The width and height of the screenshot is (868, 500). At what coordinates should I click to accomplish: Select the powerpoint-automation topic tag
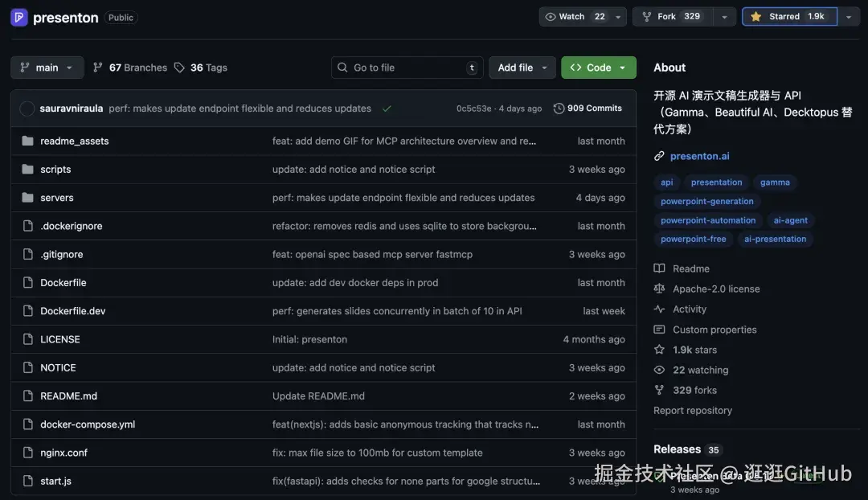(x=707, y=219)
